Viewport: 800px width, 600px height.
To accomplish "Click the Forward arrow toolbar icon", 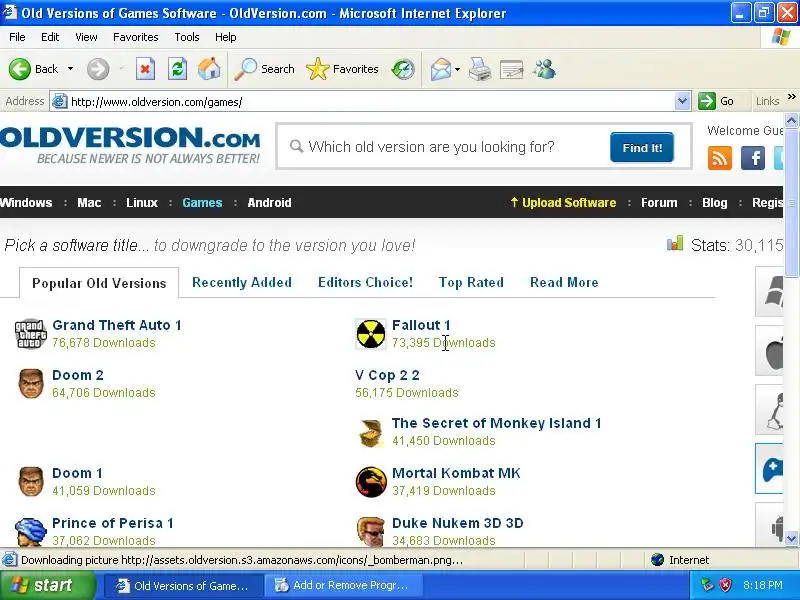I will tap(97, 69).
